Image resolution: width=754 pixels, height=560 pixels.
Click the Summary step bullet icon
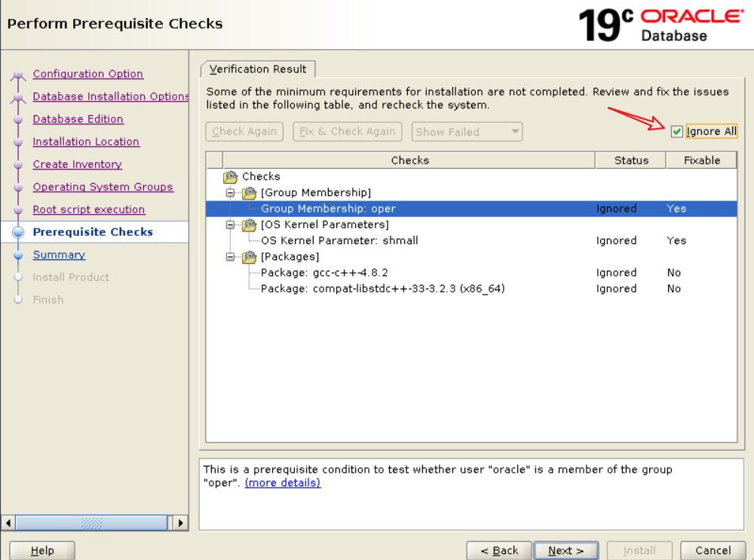point(18,255)
